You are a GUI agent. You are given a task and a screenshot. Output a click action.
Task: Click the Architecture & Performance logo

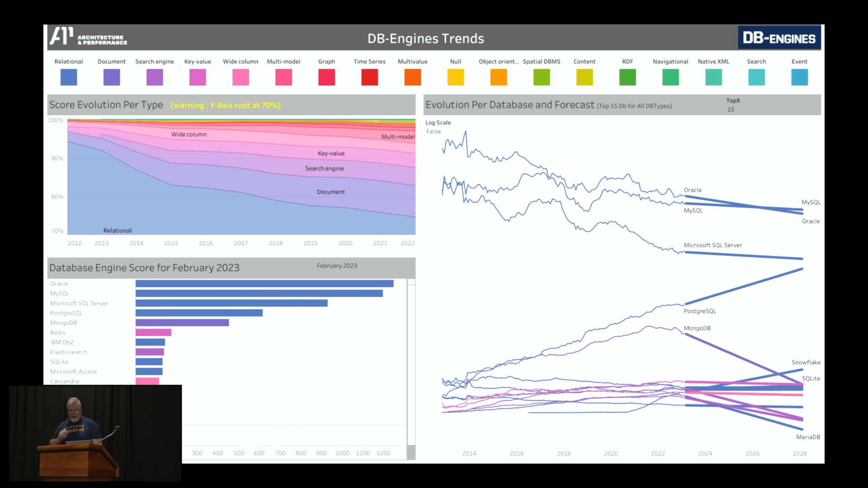(x=88, y=37)
